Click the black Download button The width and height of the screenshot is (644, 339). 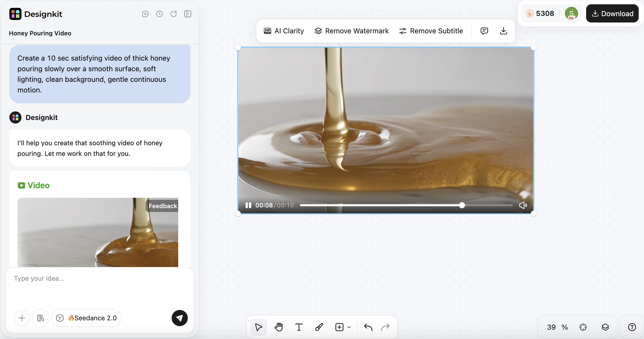point(612,13)
